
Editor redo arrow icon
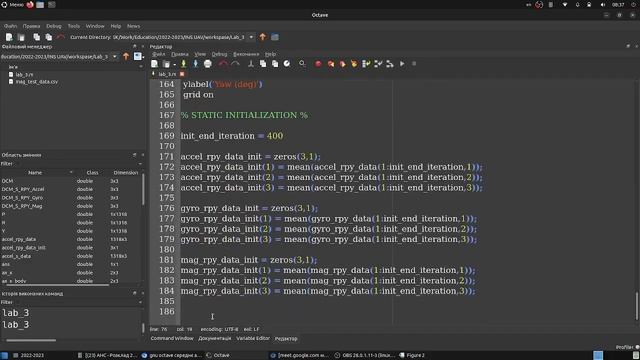click(235, 64)
